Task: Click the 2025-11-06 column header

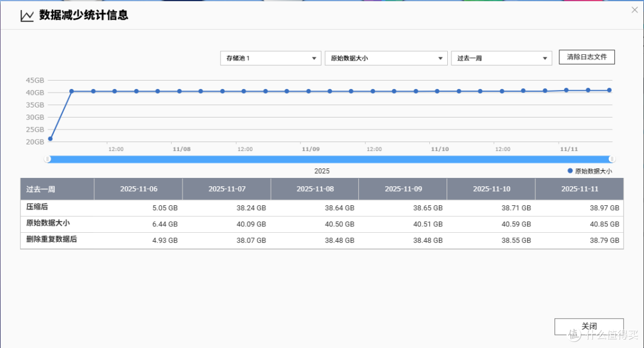Action: [139, 189]
